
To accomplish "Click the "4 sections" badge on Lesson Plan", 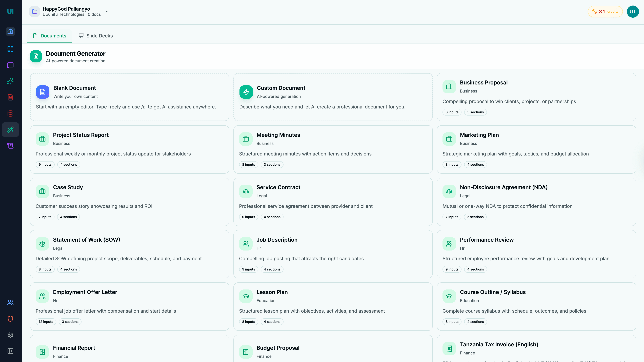I will pos(272,322).
